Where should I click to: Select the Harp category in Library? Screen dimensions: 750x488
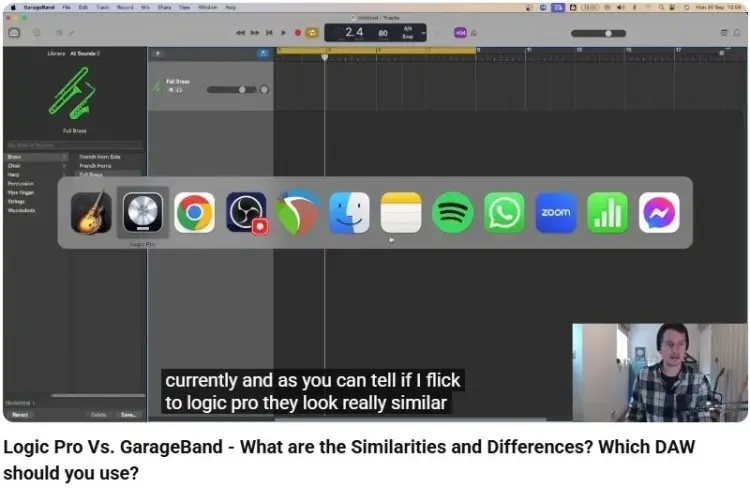point(13,175)
